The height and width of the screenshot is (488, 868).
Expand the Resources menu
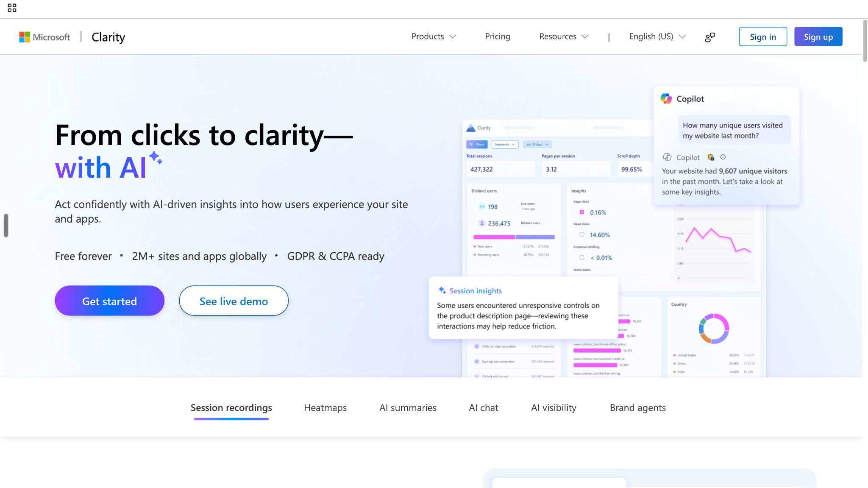564,36
